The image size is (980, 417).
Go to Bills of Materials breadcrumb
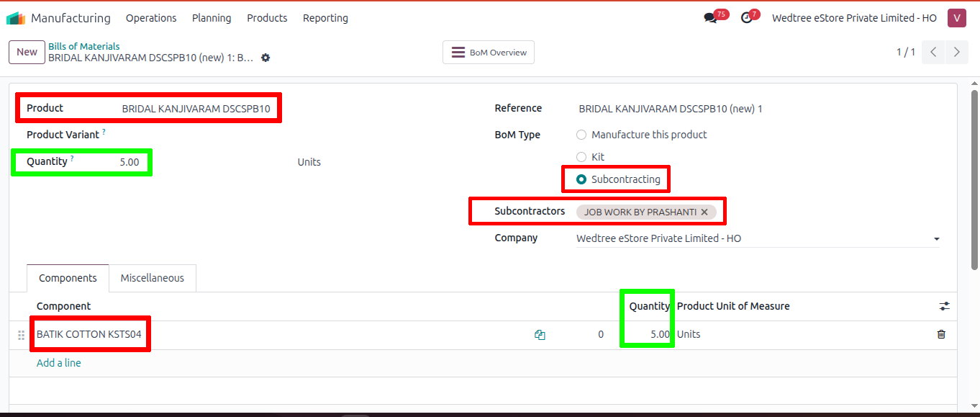(x=84, y=46)
